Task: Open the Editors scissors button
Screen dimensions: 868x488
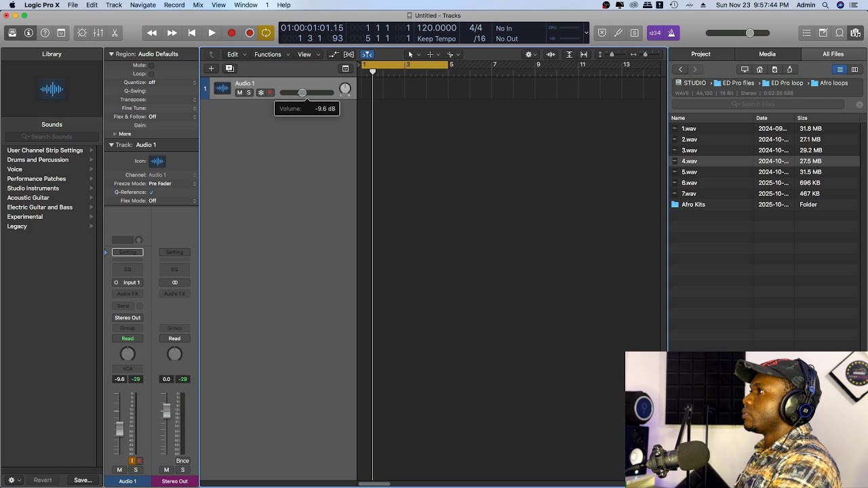Action: (x=115, y=33)
